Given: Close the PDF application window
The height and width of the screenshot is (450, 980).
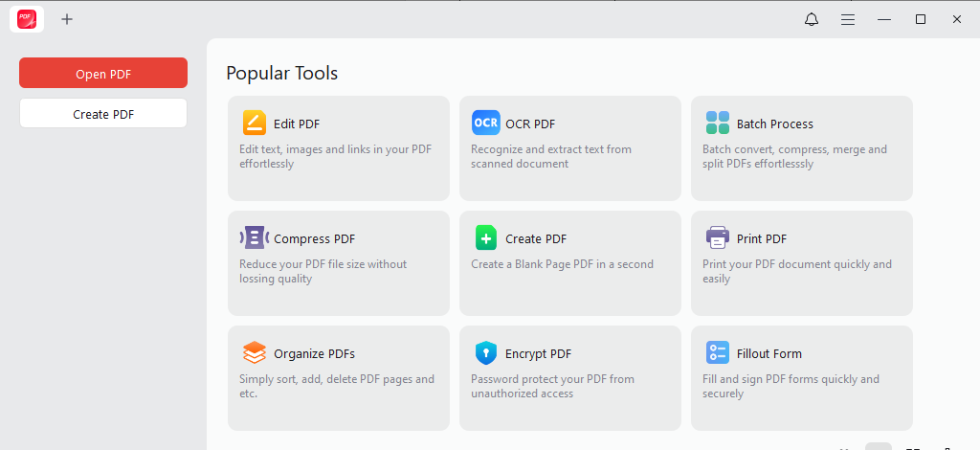Looking at the screenshot, I should pos(957,19).
